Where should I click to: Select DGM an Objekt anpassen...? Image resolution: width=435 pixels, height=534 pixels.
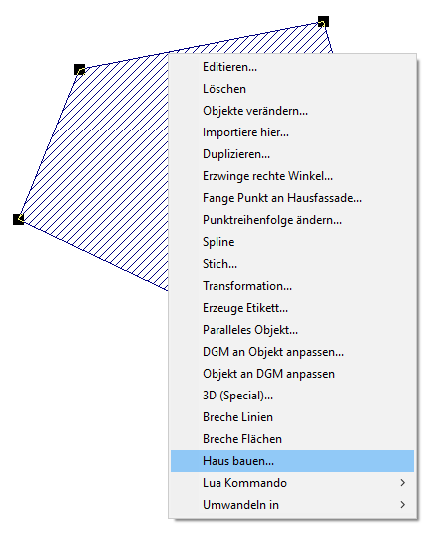[x=292, y=351]
